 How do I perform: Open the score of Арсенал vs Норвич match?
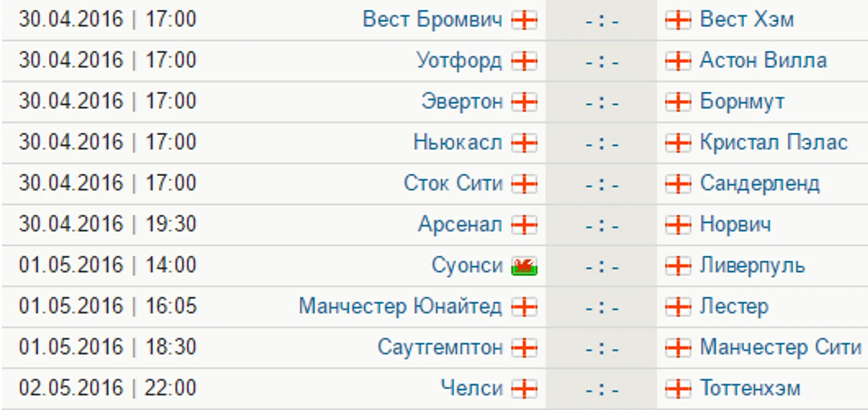tap(602, 226)
